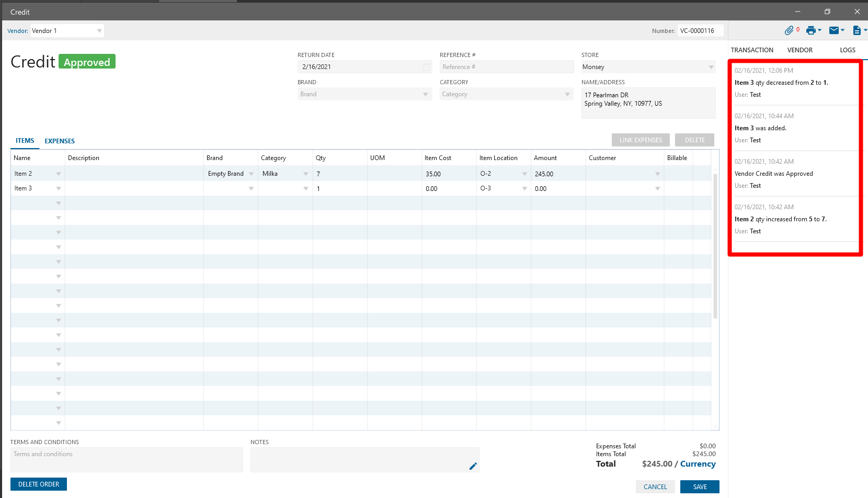The height and width of the screenshot is (498, 868).
Task: Click the Name/Address box
Action: pyautogui.click(x=648, y=103)
